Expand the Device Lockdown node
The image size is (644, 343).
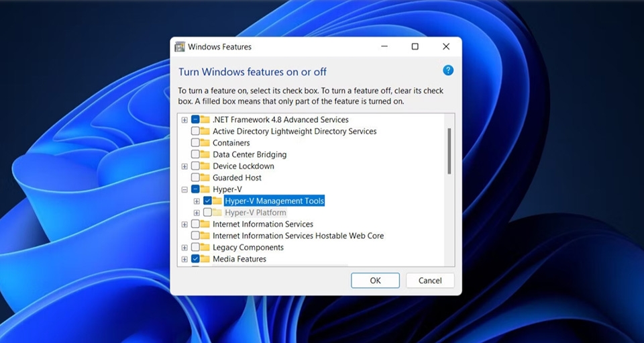(x=184, y=166)
